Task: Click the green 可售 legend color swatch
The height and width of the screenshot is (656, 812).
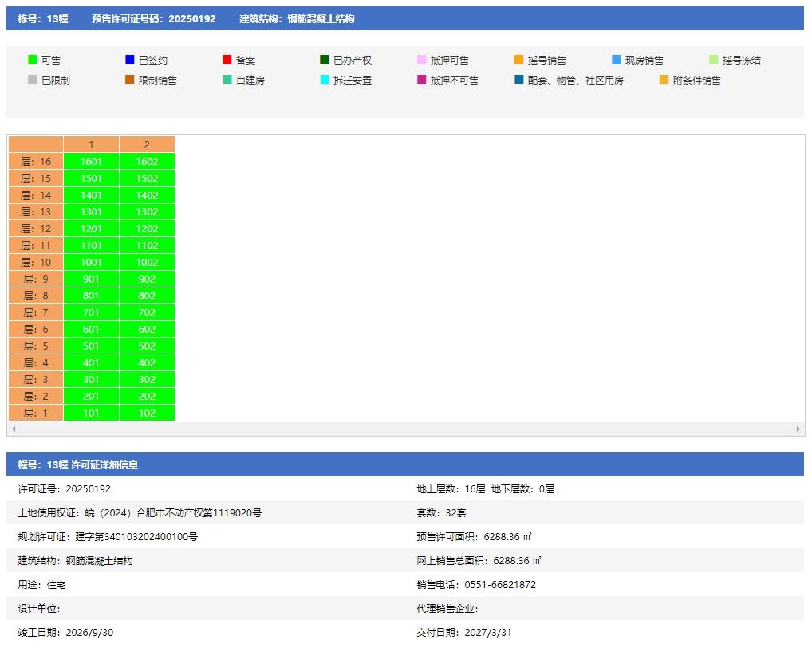Action: pyautogui.click(x=32, y=60)
